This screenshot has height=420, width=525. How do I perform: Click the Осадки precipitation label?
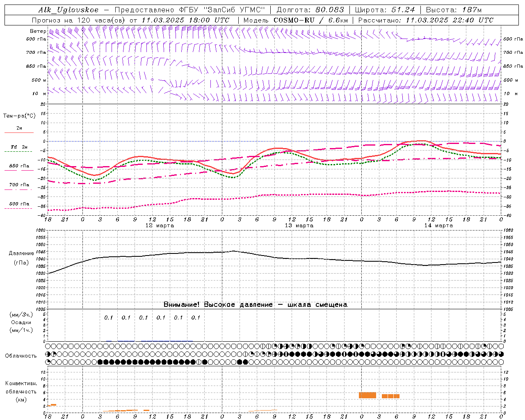coord(21,322)
